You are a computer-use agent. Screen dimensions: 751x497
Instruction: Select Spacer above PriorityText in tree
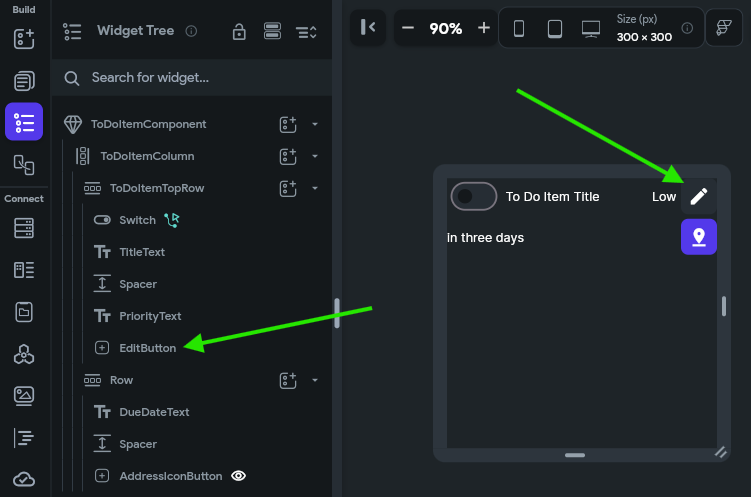138,284
